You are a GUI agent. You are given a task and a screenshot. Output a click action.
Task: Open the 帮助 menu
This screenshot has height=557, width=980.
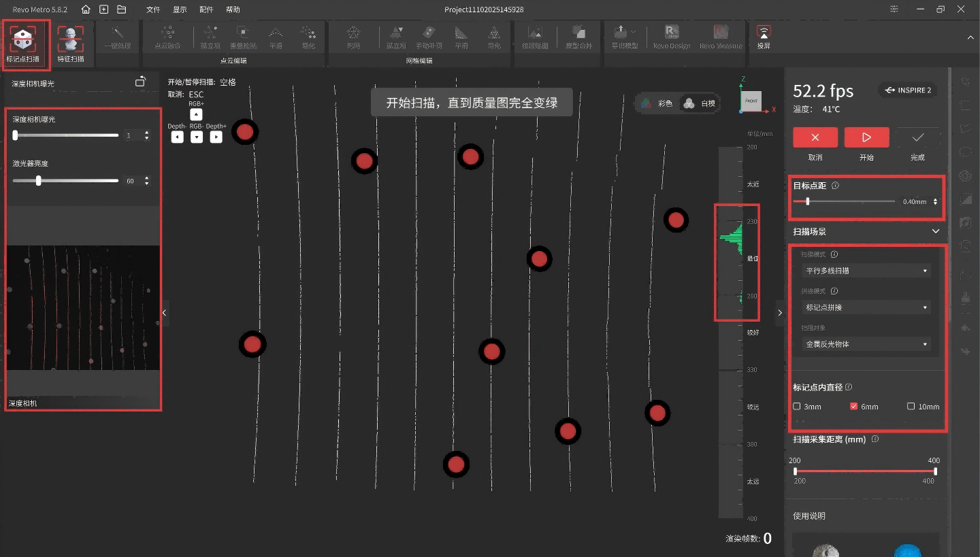click(233, 10)
